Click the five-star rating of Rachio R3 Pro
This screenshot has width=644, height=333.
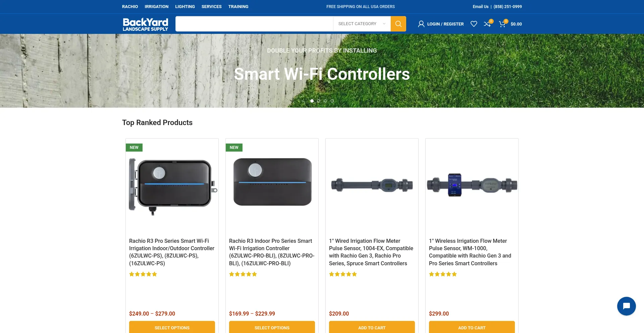click(143, 274)
